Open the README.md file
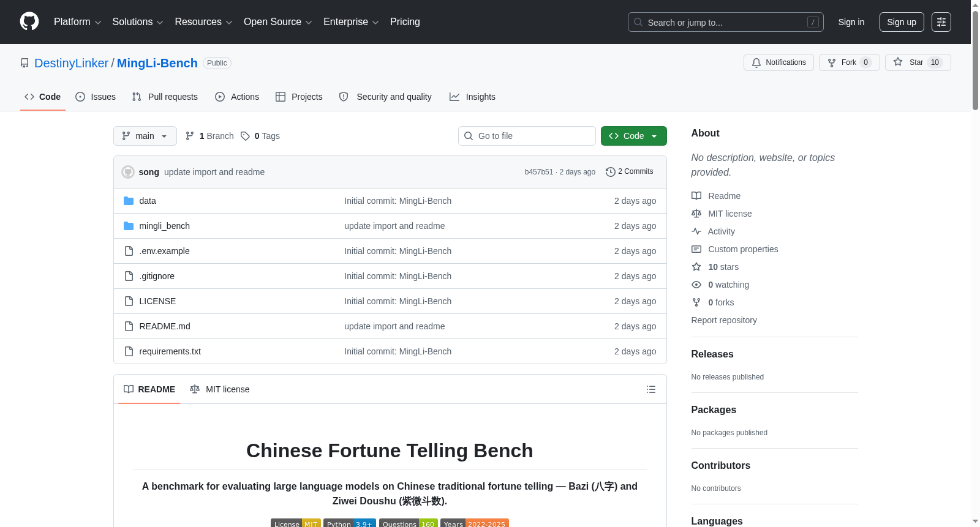980x527 pixels. [165, 326]
